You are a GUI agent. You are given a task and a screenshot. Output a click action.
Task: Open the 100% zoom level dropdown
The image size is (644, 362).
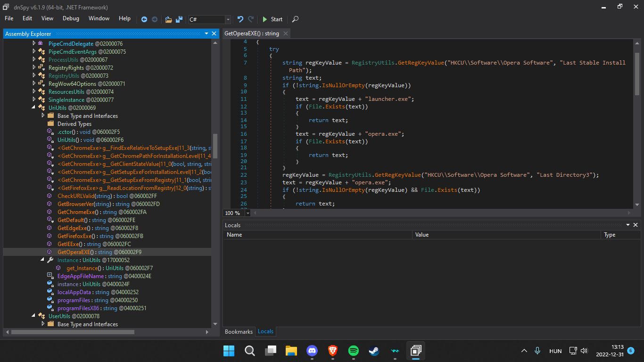tap(247, 213)
